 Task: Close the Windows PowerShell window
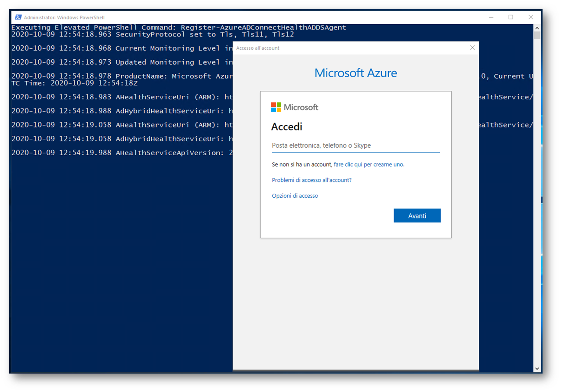(531, 17)
